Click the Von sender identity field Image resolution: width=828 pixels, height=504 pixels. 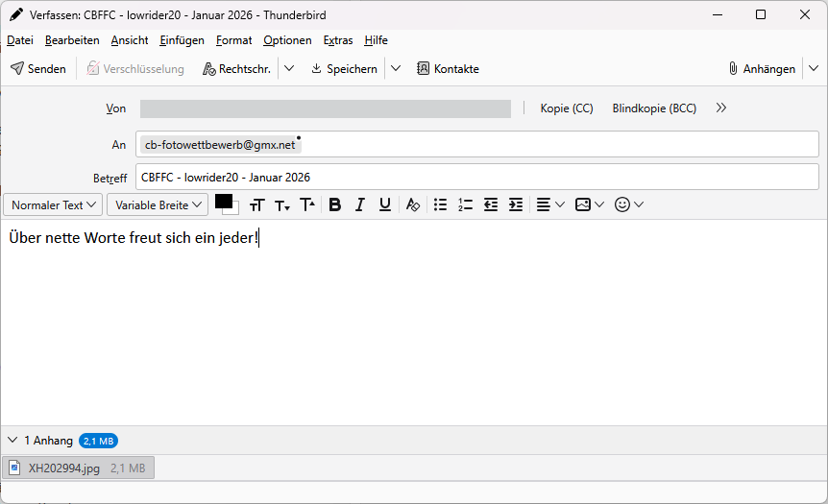pos(326,108)
